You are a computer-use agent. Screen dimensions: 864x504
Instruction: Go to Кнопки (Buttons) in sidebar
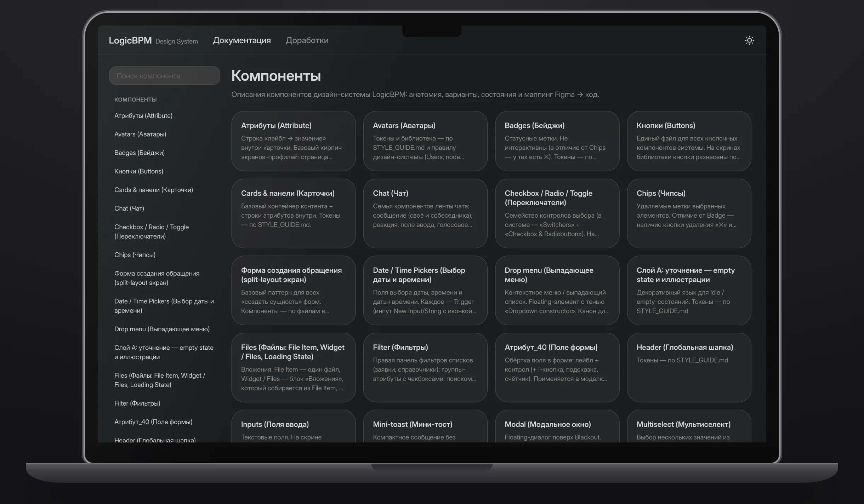coord(139,171)
